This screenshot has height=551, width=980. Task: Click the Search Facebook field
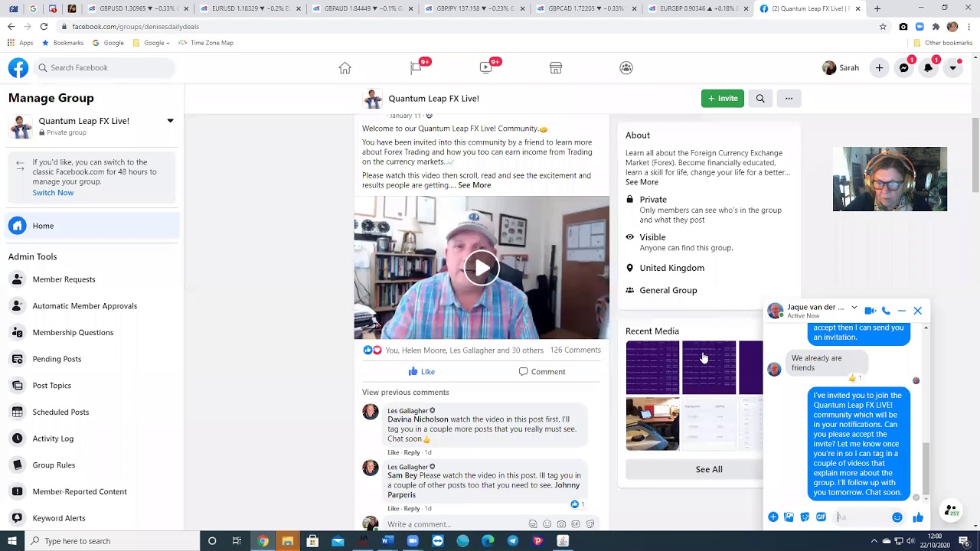click(104, 67)
